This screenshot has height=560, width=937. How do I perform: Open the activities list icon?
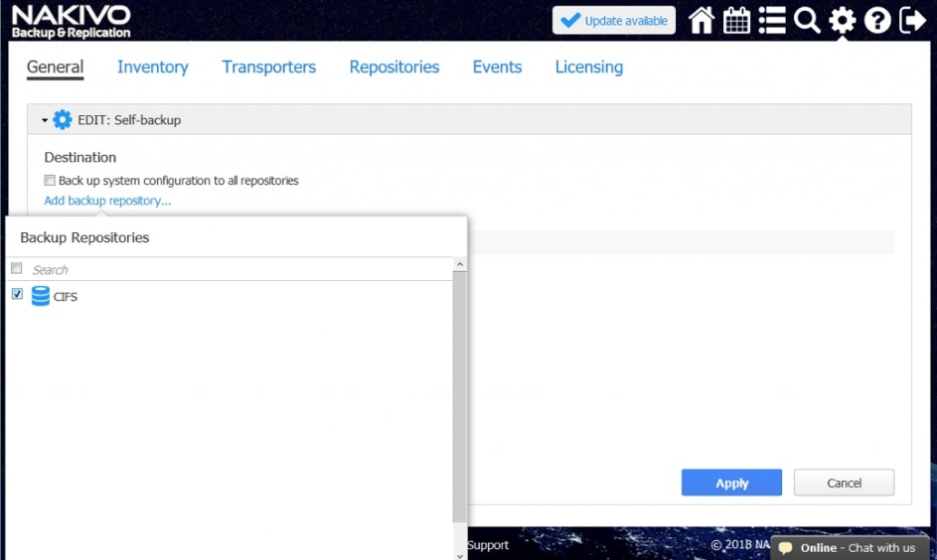(772, 21)
